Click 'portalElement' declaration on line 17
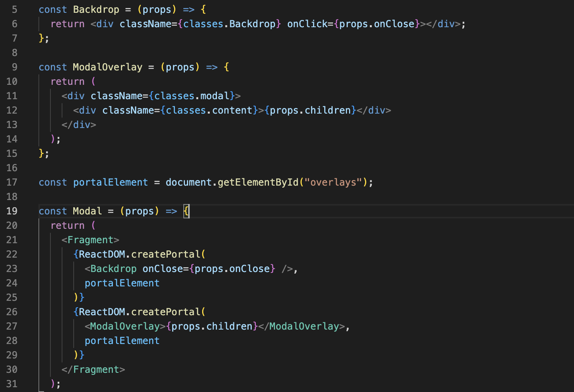The height and width of the screenshot is (392, 574). point(110,182)
